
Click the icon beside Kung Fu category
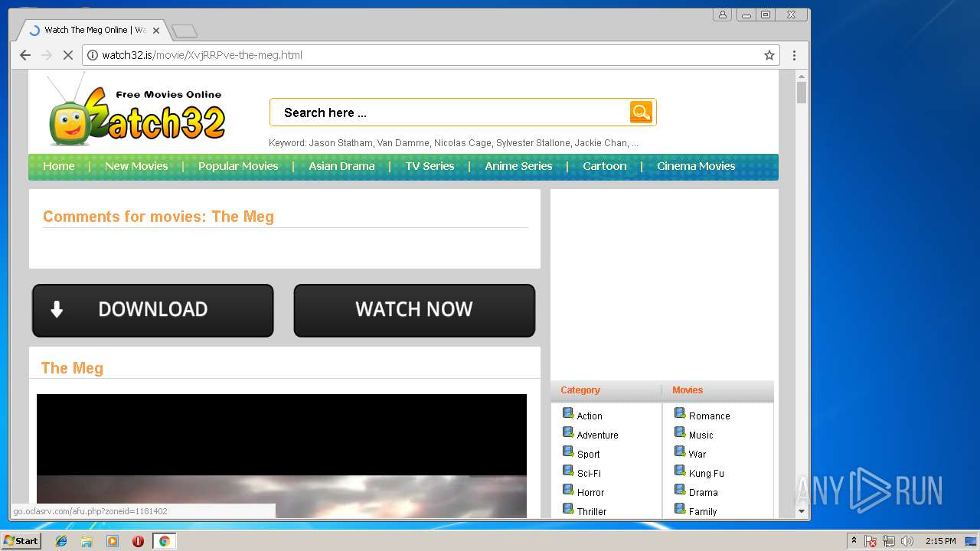[x=680, y=471]
